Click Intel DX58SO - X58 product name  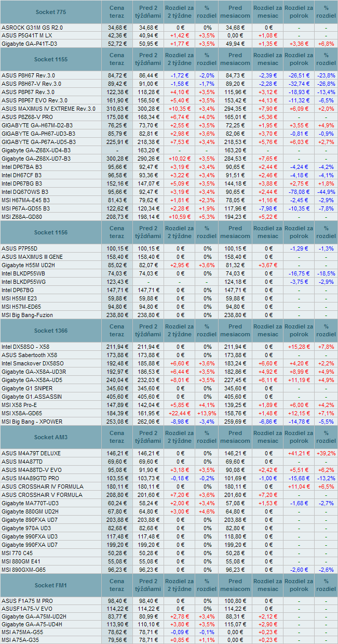click(x=26, y=347)
